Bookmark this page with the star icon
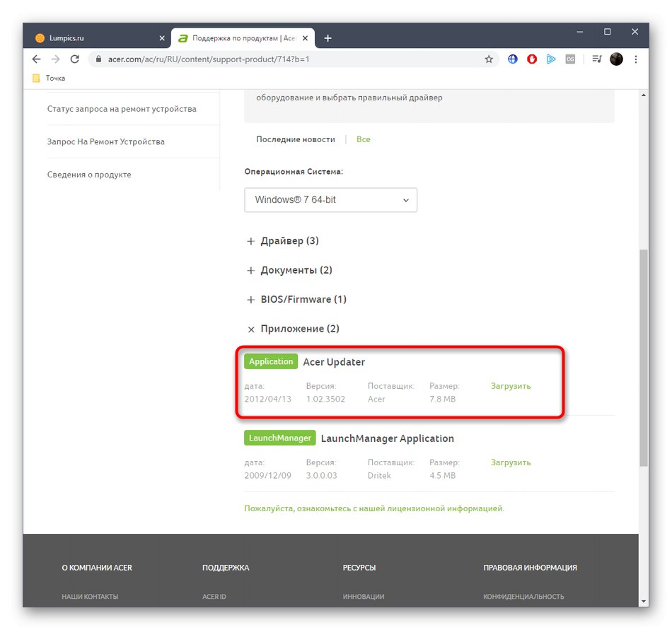Screen dimensions: 672x630 tap(489, 59)
